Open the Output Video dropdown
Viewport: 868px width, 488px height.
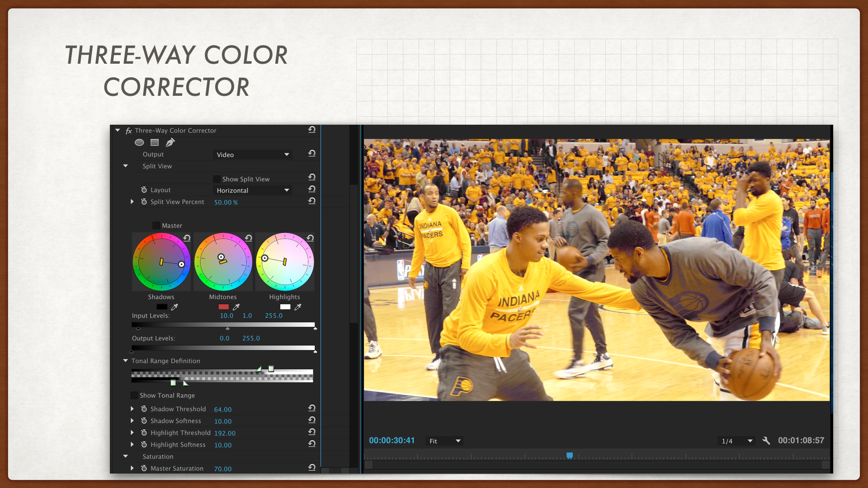[252, 155]
